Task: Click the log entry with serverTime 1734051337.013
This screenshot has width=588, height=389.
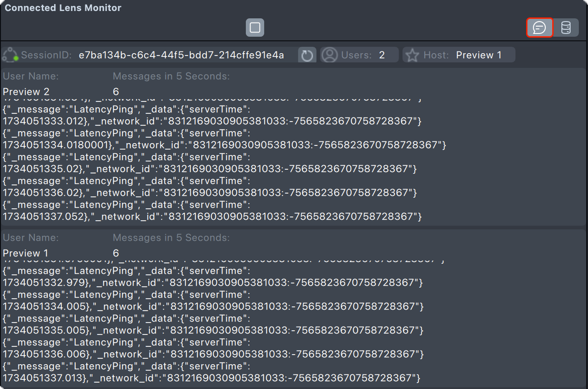Action: tap(211, 378)
